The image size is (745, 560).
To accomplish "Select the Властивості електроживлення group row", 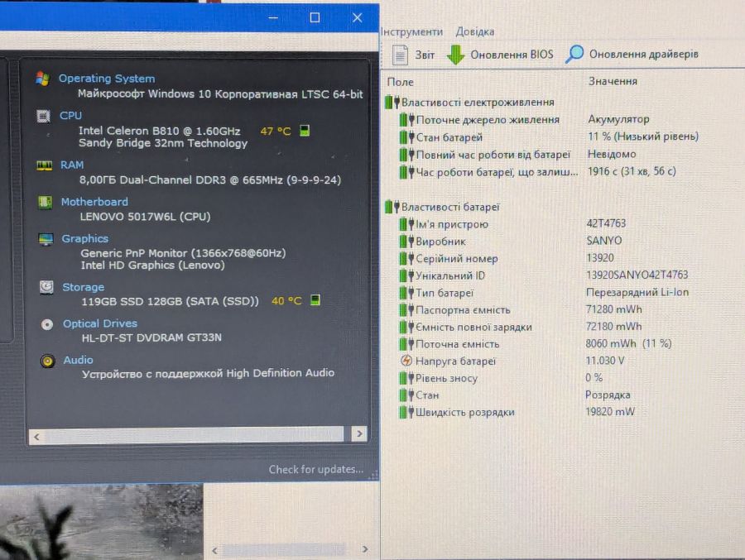I will 470,102.
